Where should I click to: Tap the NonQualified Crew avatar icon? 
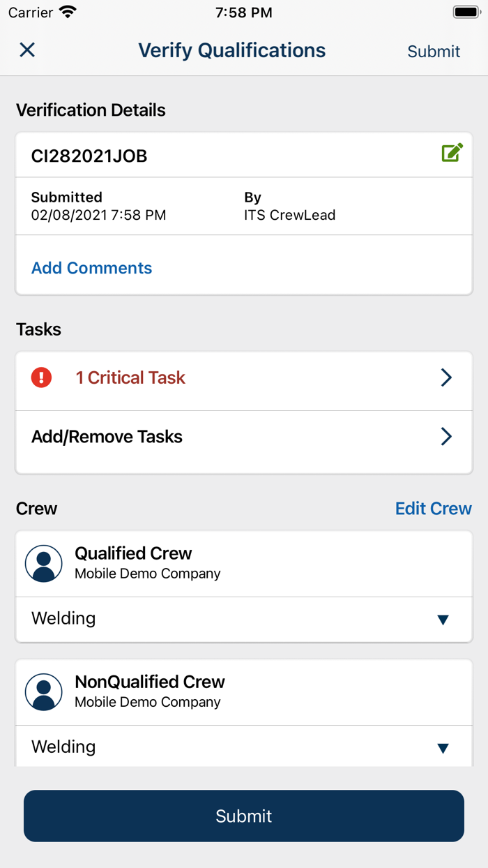43,691
